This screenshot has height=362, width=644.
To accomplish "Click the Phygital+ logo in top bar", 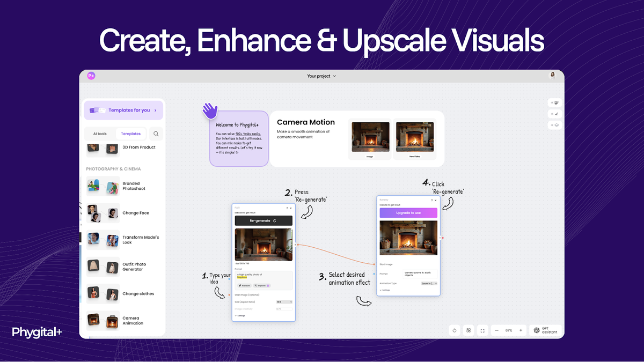I will point(91,76).
